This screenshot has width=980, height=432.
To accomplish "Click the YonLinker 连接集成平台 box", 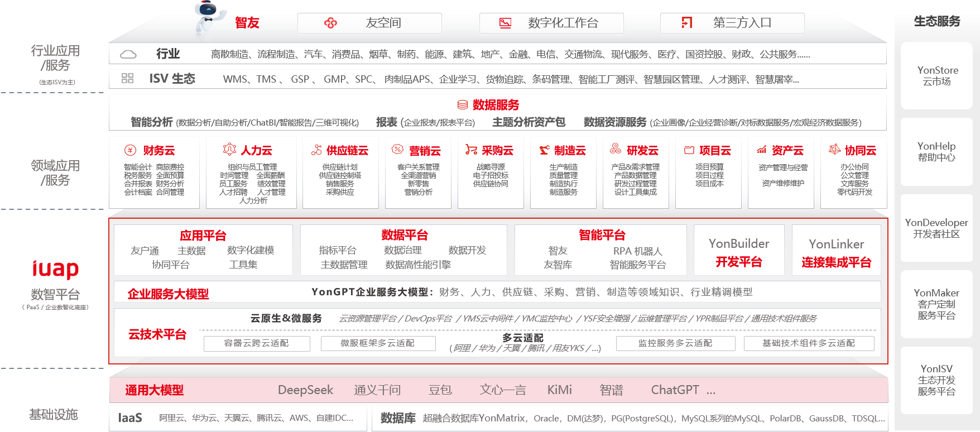I will [x=836, y=250].
